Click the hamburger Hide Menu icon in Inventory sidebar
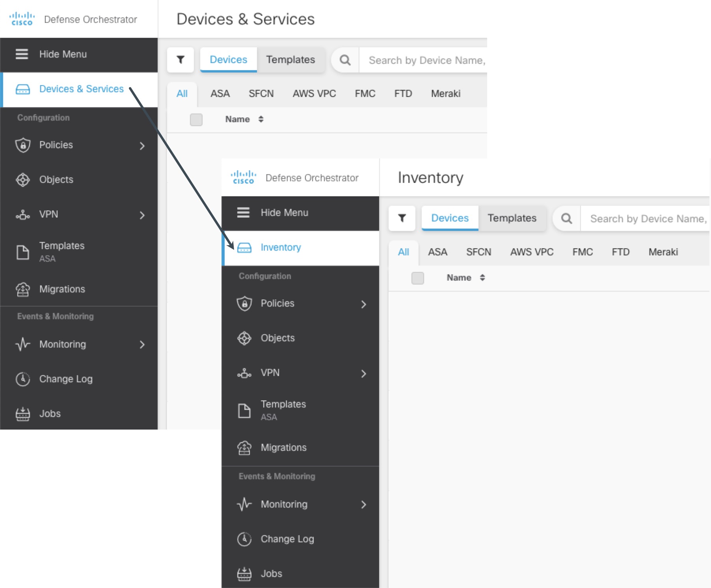The width and height of the screenshot is (711, 588). [x=243, y=212]
